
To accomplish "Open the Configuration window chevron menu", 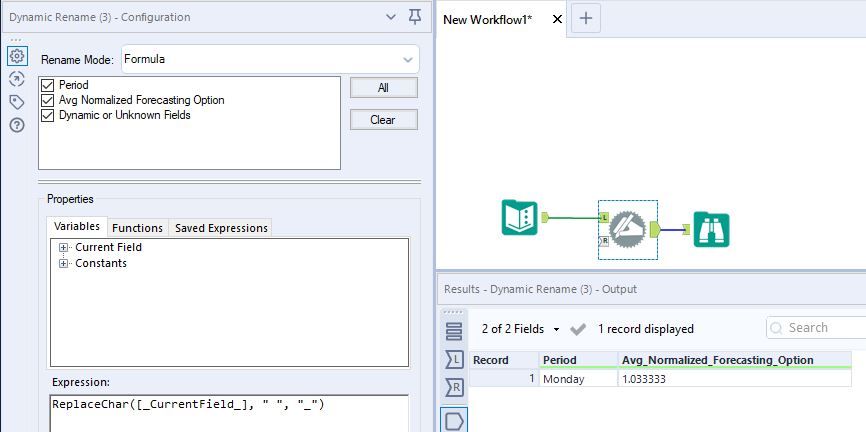I will pos(391,17).
